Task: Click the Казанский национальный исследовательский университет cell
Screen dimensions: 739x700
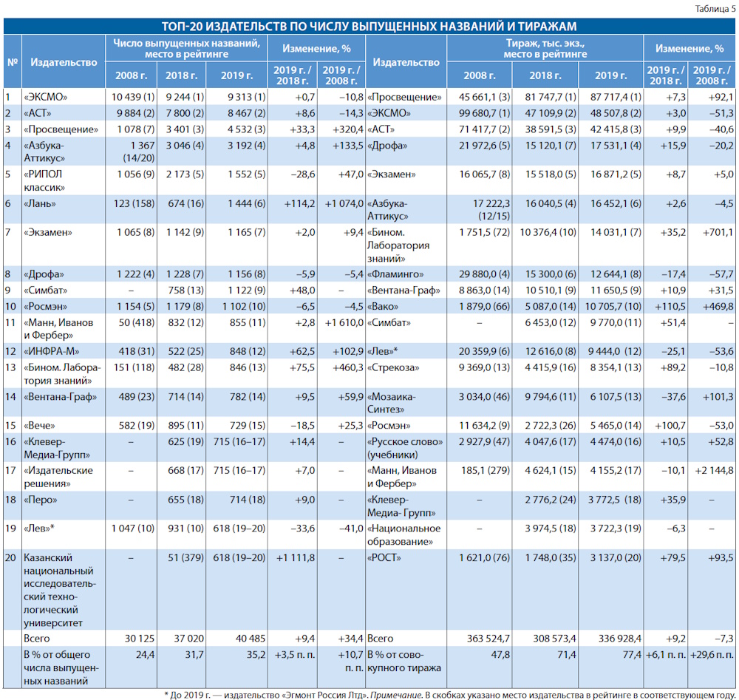Action: pyautogui.click(x=60, y=590)
